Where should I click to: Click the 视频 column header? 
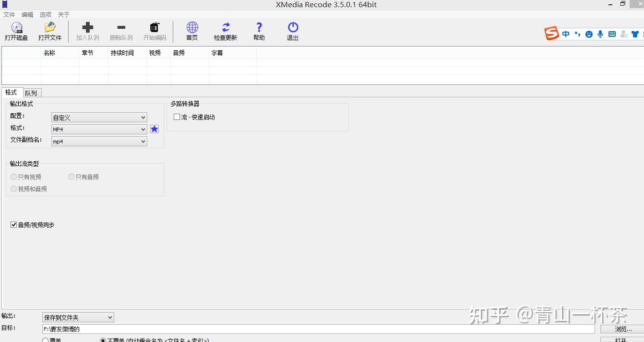tap(158, 53)
